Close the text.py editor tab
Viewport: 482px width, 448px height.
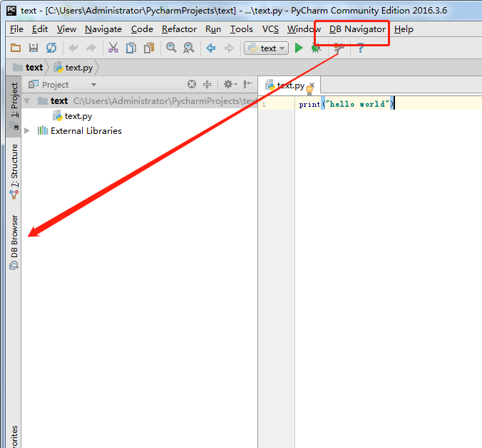(312, 85)
